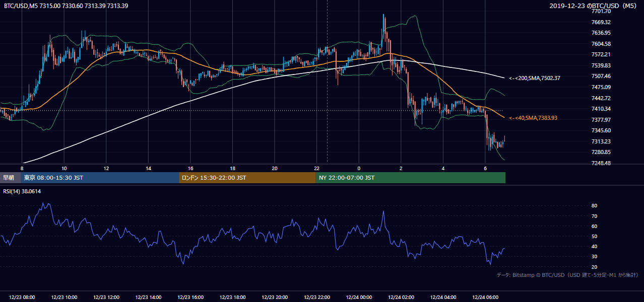The width and height of the screenshot is (644, 302).
Task: Click the 7701.70 price axis label
Action: (x=601, y=12)
